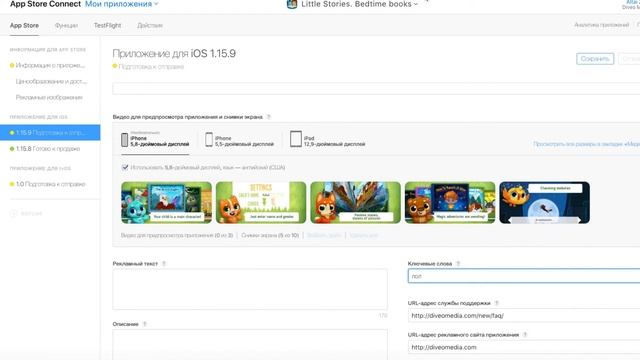This screenshot has height=360, width=640.
Task: Click the Ключевые слова input field
Action: 524,276
